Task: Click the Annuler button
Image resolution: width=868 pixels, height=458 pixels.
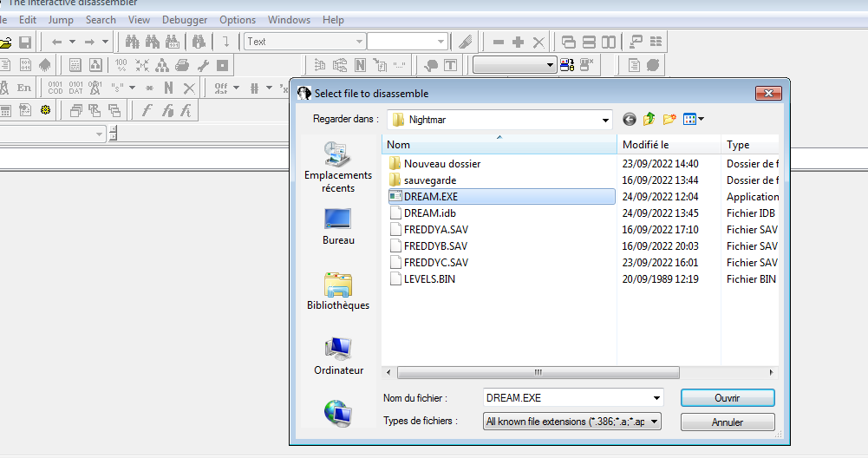Action: tap(728, 422)
